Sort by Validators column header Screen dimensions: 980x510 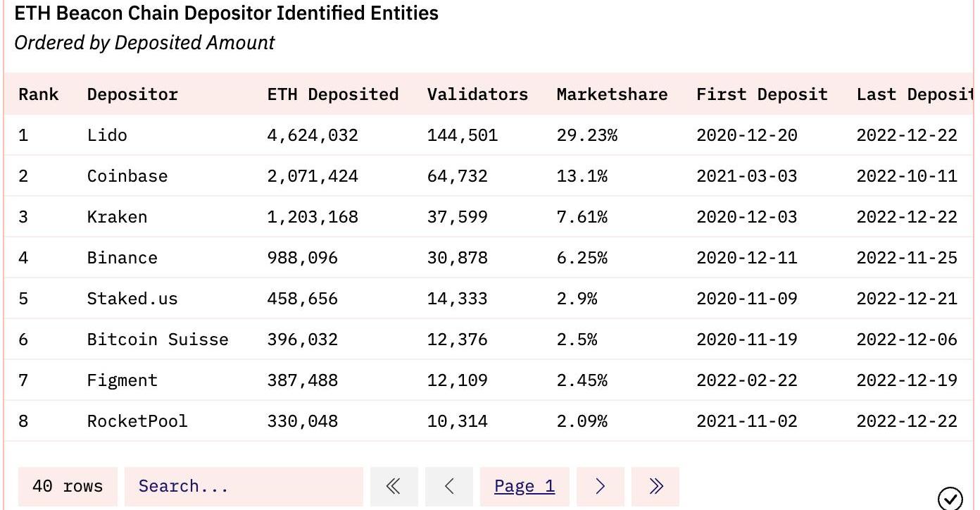(x=477, y=94)
